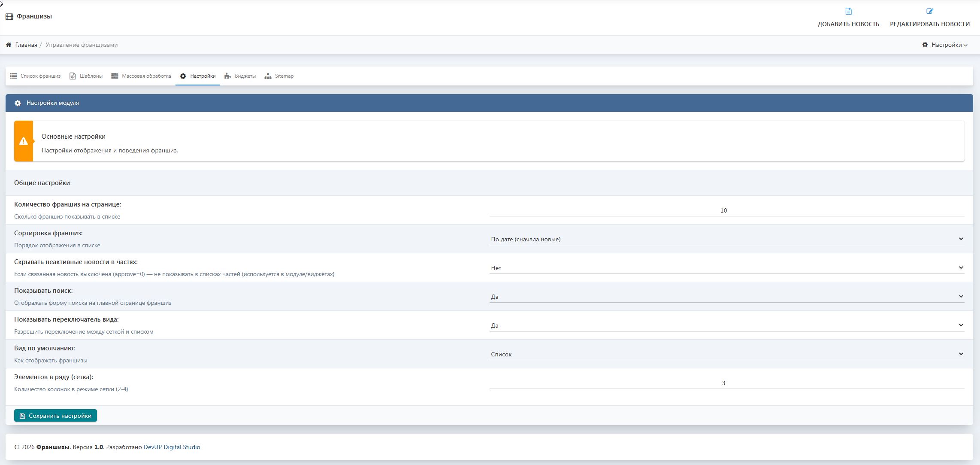Click the orange warning triangle icon

[24, 141]
